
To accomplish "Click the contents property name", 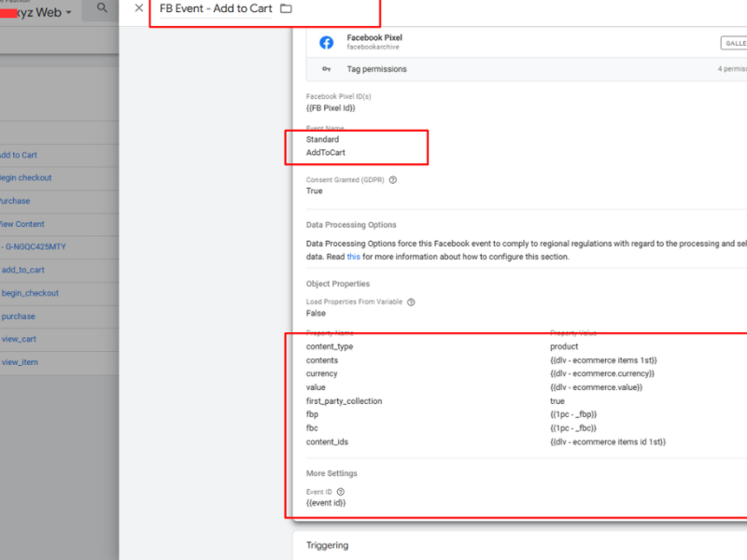I will (x=322, y=360).
